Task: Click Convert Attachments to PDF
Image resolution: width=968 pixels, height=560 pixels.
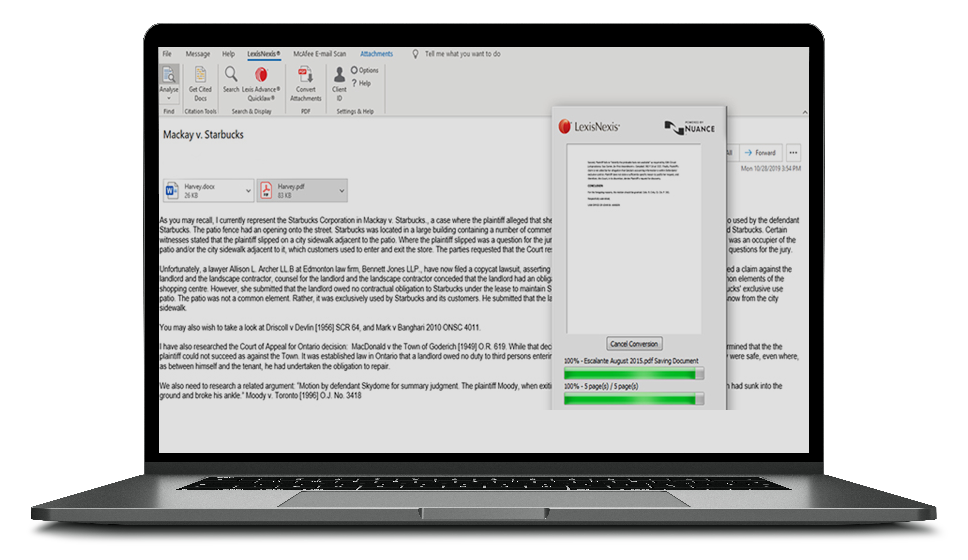Action: coord(306,84)
